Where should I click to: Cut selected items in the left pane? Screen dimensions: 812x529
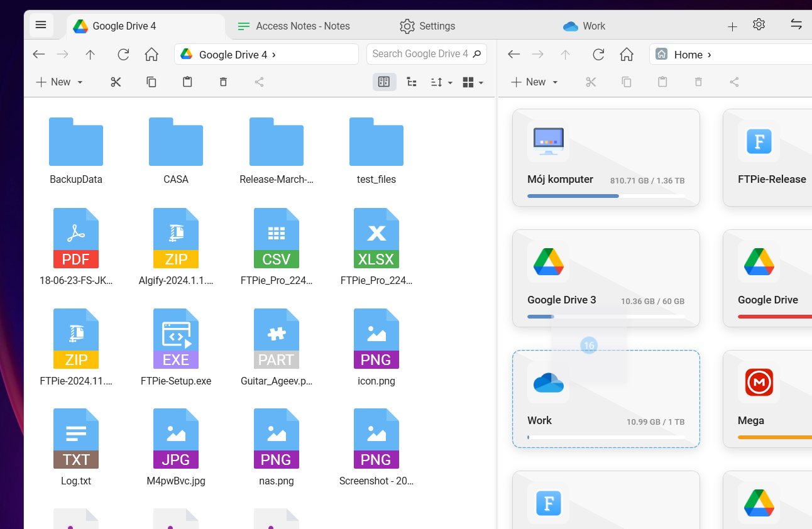coord(116,82)
